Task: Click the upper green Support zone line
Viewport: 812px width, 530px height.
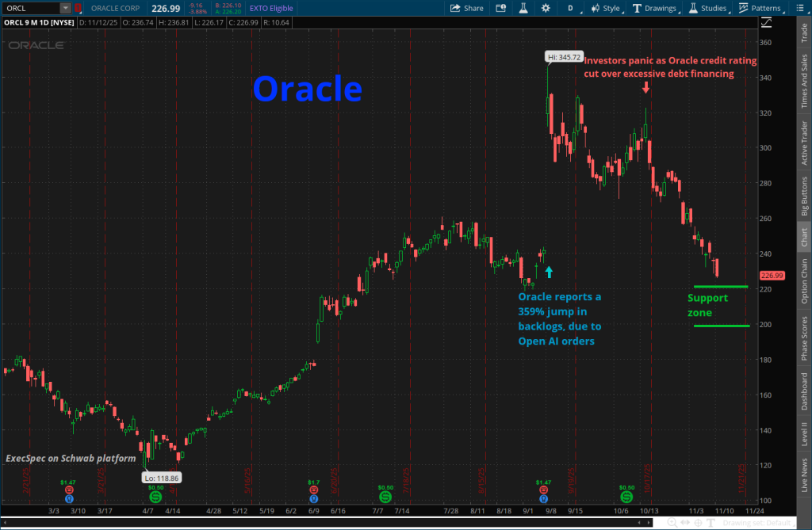Action: click(x=721, y=286)
